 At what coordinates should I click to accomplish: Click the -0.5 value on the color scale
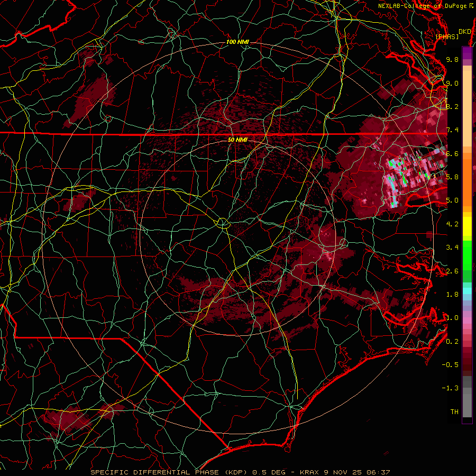coord(450,365)
